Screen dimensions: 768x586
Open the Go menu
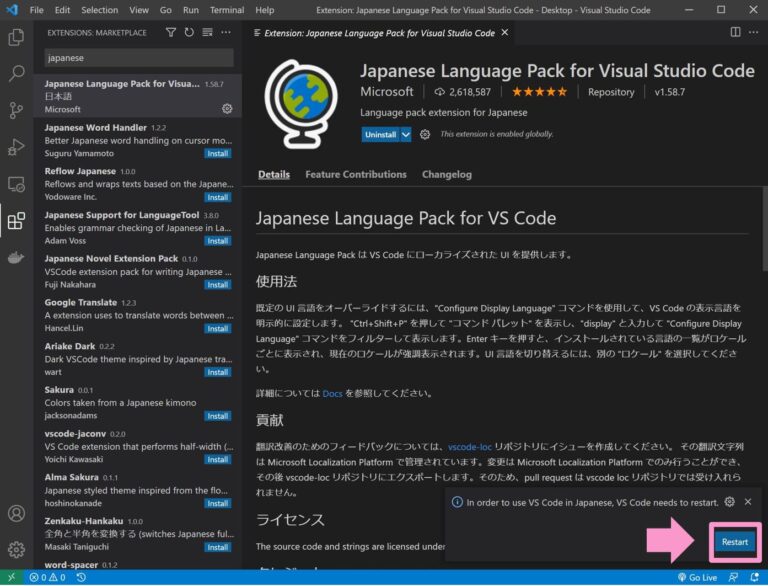(x=166, y=10)
